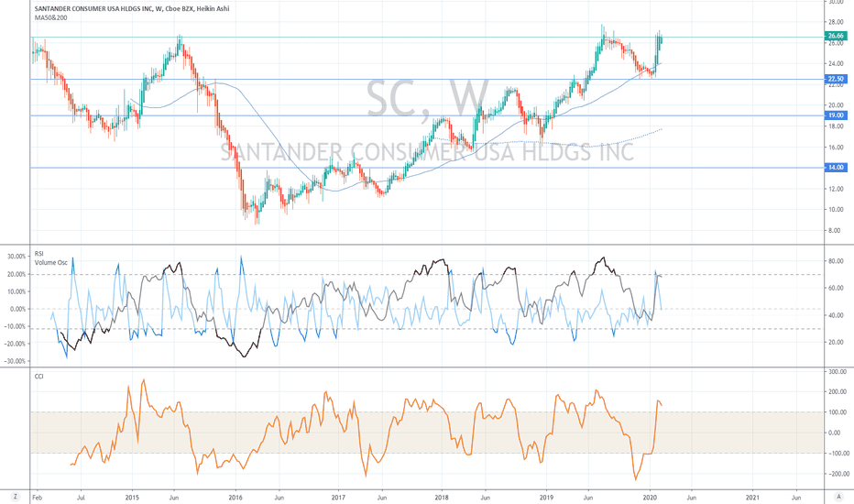Click the 10.00% value on Volume Osc axis
Viewport: 854px width, 504px height.
[x=16, y=291]
